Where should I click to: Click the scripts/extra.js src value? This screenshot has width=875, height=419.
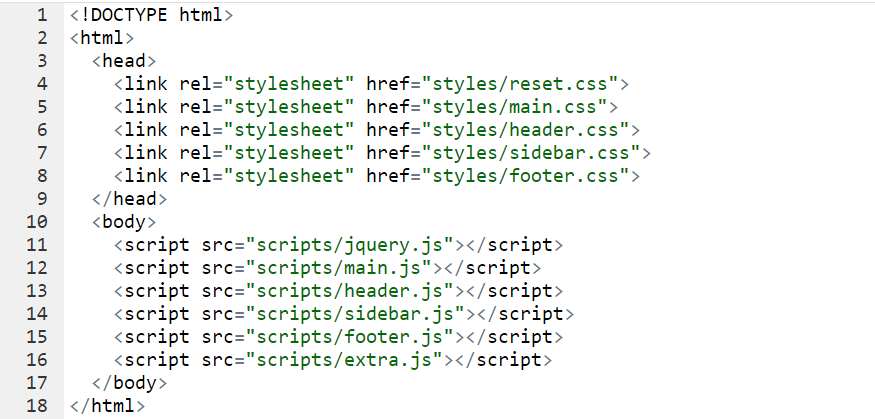pyautogui.click(x=351, y=360)
